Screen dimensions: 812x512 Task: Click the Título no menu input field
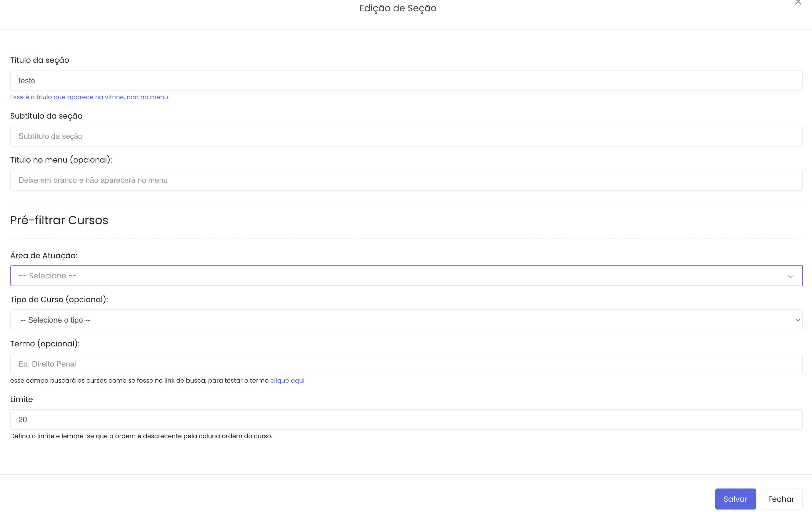pyautogui.click(x=406, y=180)
